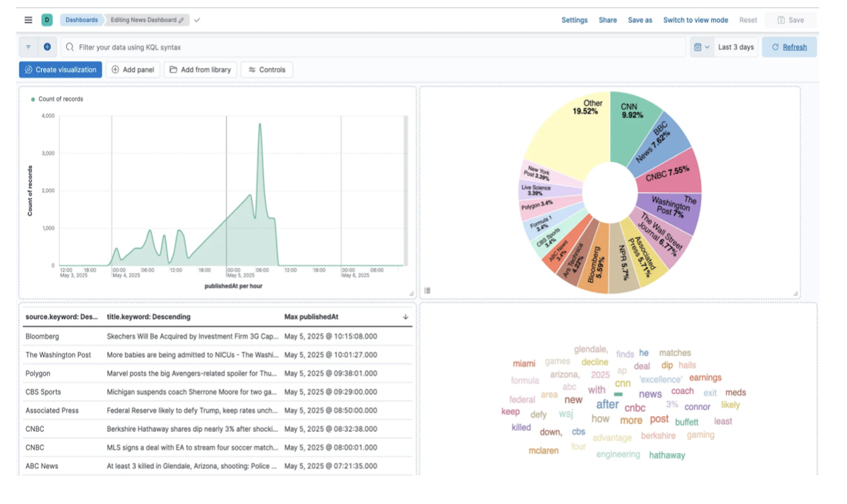847x504 pixels.
Task: Click Create visualization
Action: click(x=60, y=70)
